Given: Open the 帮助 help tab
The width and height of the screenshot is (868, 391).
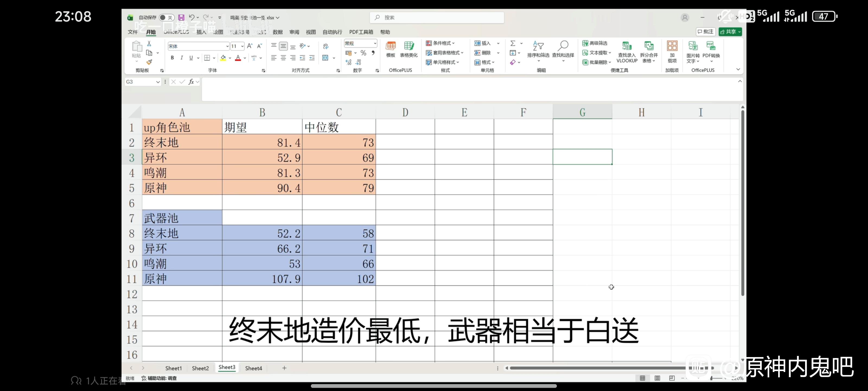Looking at the screenshot, I should pos(385,32).
